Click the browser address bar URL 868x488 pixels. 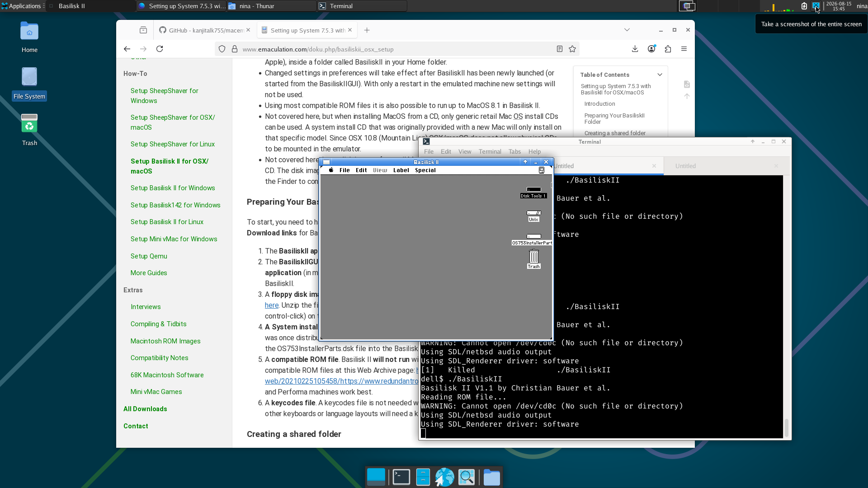[318, 49]
